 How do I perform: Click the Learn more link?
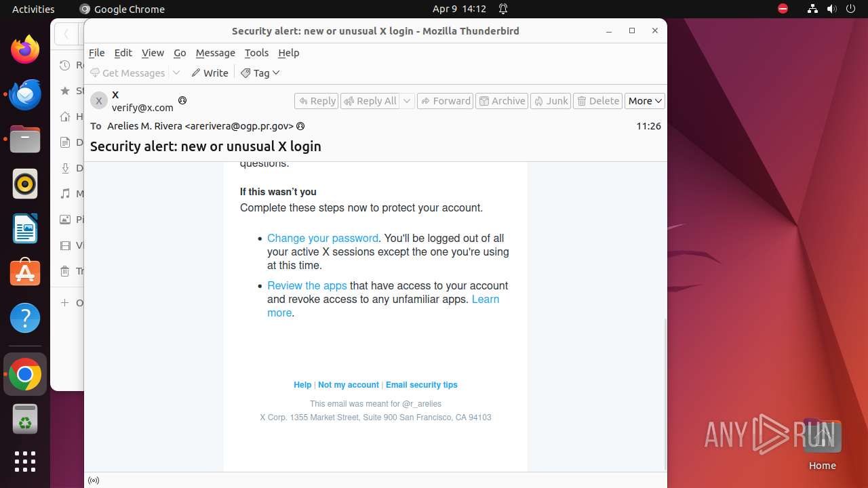point(485,299)
